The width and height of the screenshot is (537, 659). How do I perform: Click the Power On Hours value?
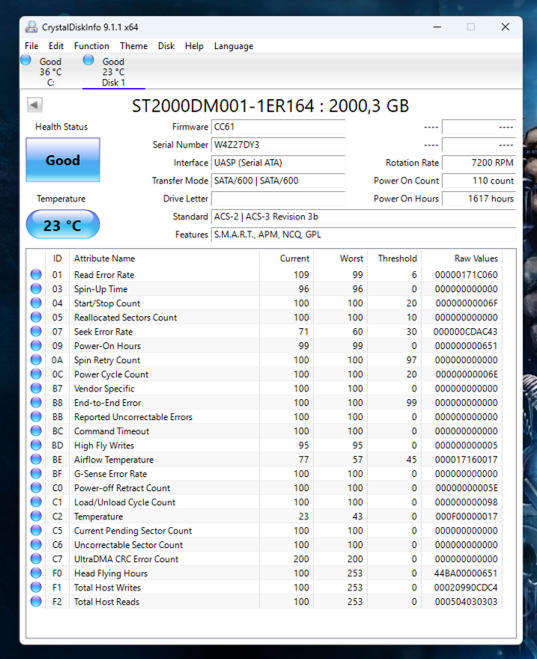click(x=479, y=199)
